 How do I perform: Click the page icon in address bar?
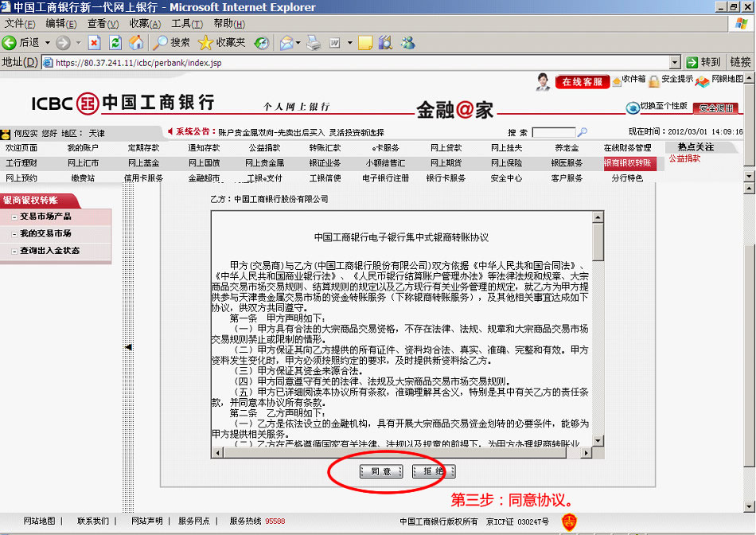[48, 62]
